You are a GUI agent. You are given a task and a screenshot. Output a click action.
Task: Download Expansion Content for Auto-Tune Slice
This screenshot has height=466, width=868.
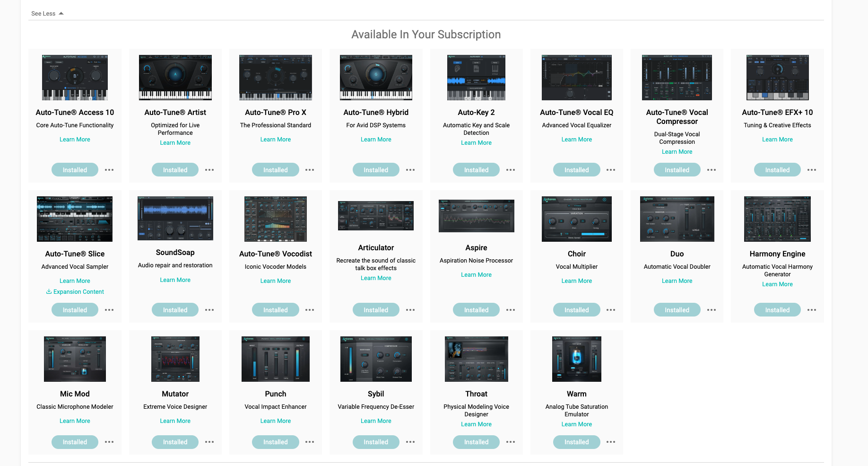[75, 292]
